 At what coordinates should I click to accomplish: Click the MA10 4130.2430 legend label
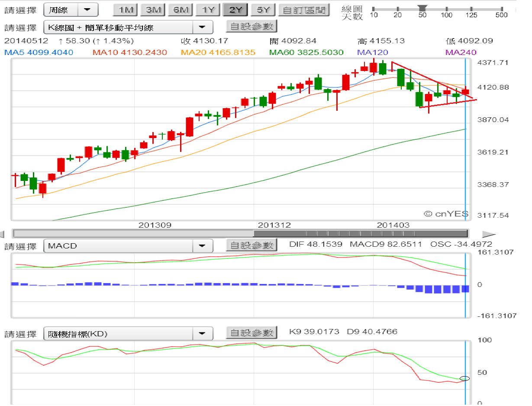coord(130,52)
